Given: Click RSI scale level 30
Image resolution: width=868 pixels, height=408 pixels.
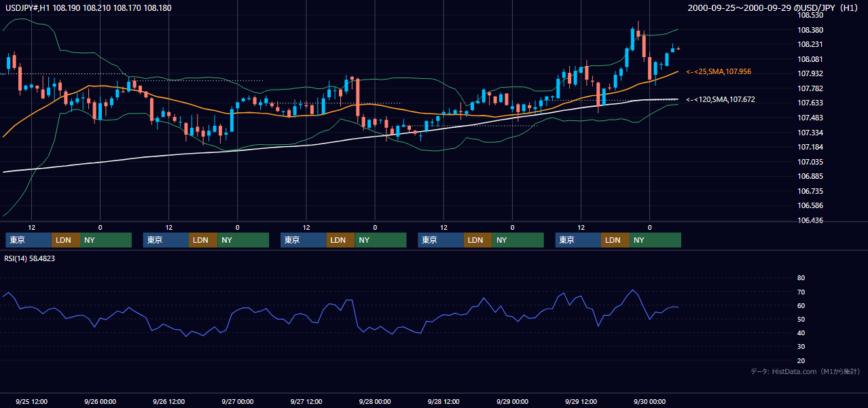Looking at the screenshot, I should point(801,346).
